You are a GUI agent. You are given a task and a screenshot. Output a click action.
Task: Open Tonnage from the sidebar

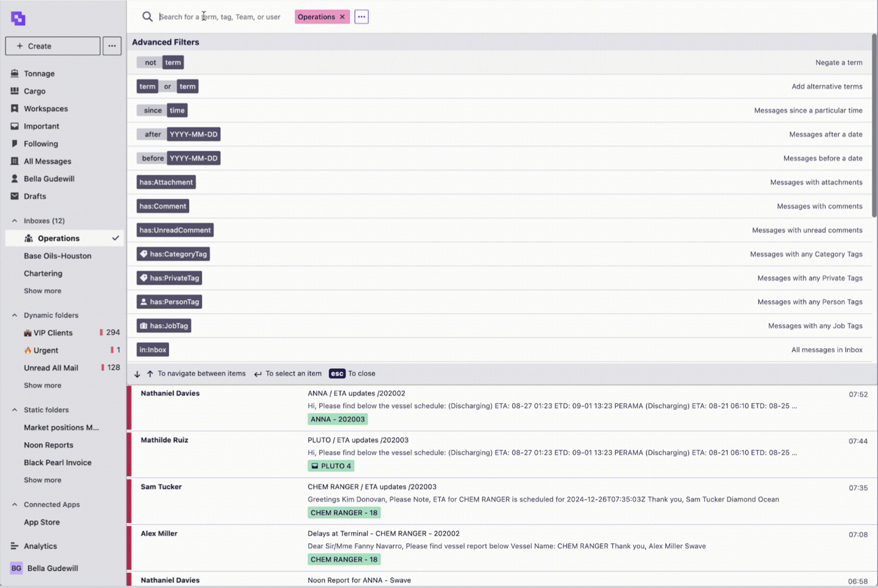tap(39, 74)
